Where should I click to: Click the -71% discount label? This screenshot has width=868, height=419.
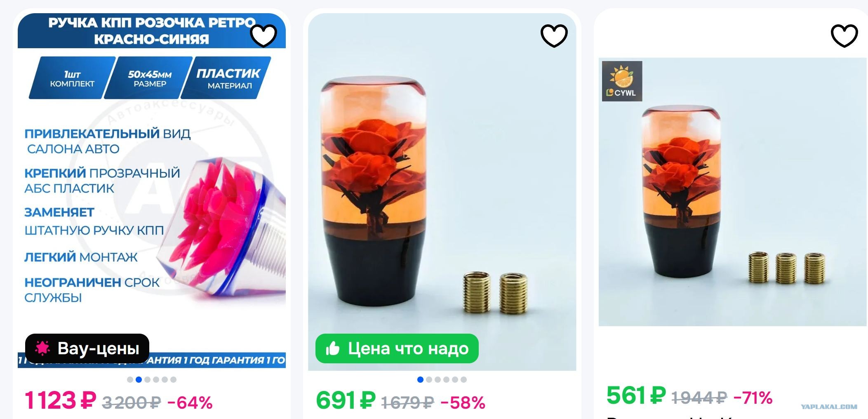click(x=753, y=398)
